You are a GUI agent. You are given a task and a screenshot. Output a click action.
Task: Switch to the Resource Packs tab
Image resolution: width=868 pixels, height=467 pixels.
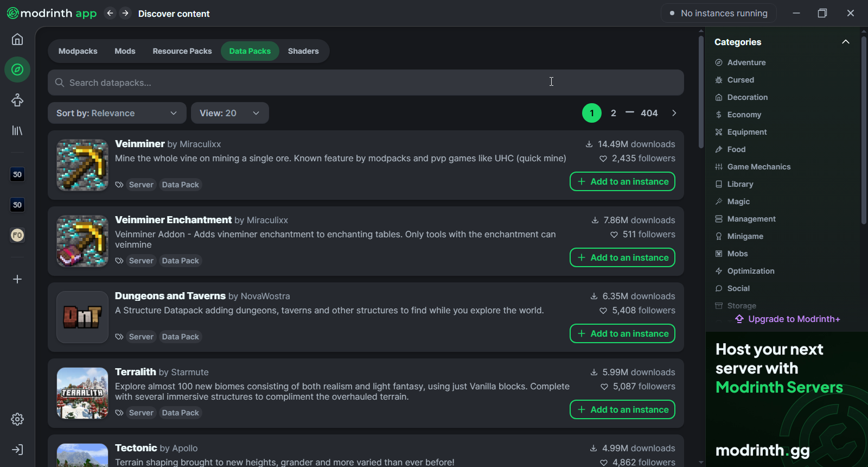[x=182, y=51]
